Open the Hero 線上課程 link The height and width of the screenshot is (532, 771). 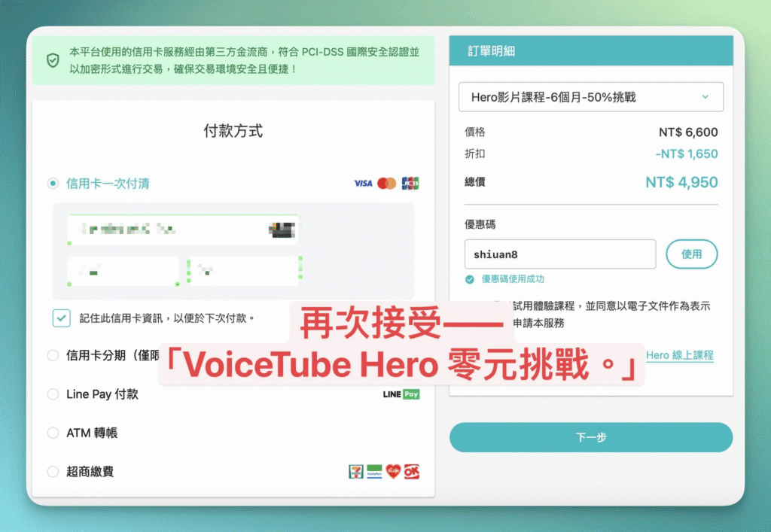(x=679, y=355)
